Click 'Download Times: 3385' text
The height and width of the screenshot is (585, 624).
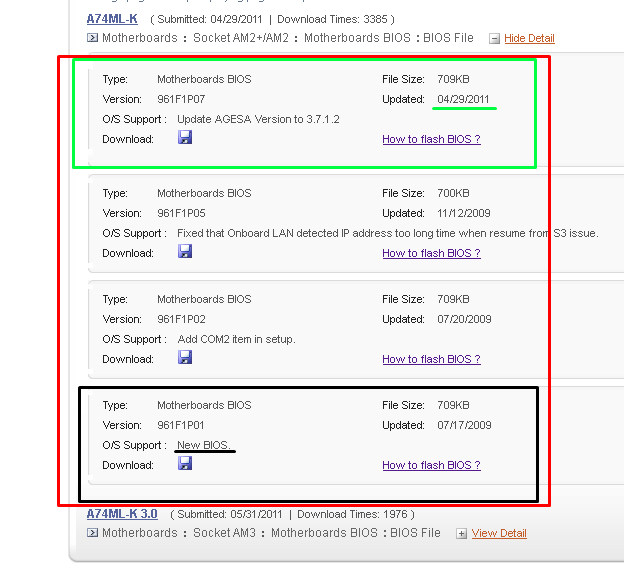[332, 19]
